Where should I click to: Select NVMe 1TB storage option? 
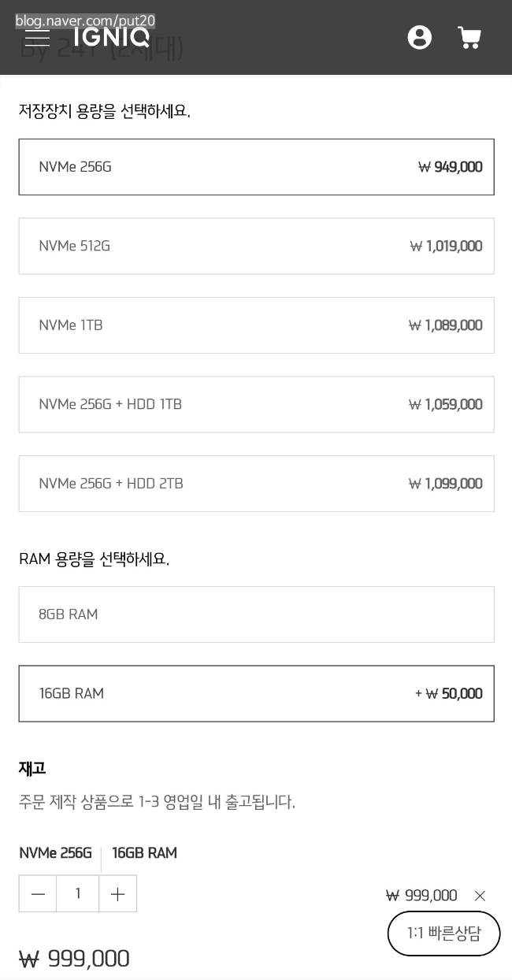[x=256, y=325]
